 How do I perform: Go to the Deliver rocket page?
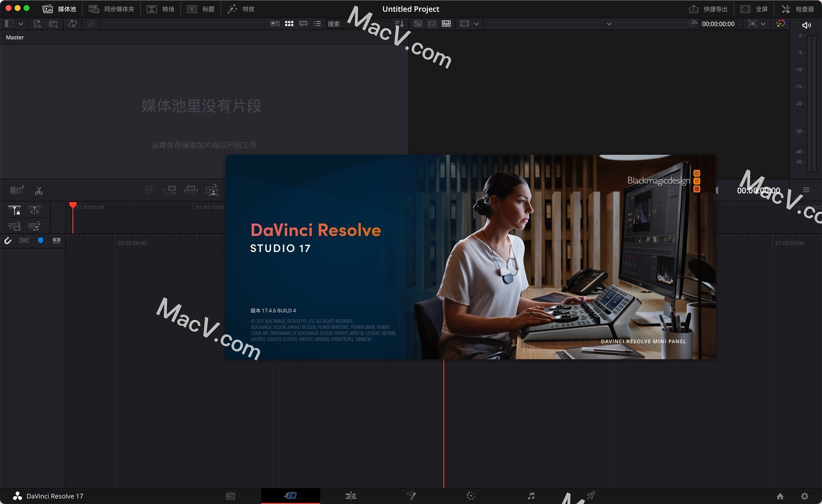[591, 496]
